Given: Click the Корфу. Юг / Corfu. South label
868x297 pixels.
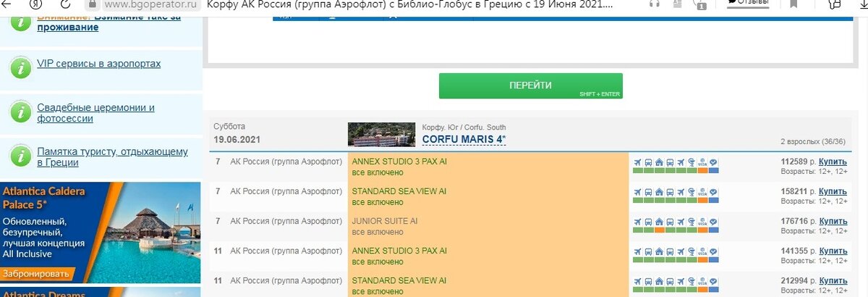Looking at the screenshot, I should coord(464,127).
